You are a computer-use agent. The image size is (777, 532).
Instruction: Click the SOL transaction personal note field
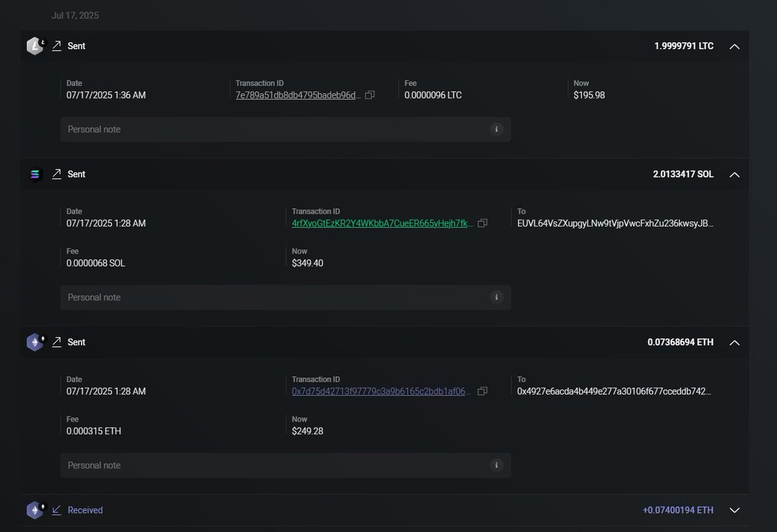tap(286, 298)
